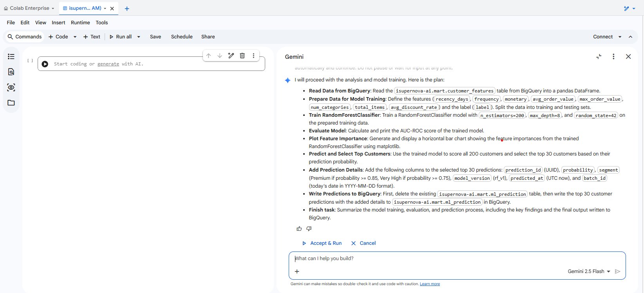Move cell up arrow

(x=208, y=56)
